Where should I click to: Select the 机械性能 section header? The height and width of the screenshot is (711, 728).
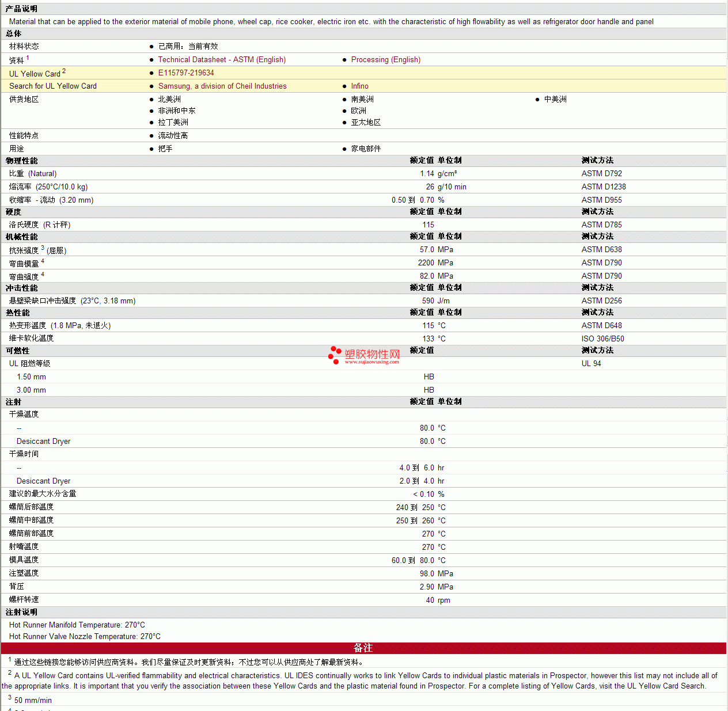click(x=22, y=237)
